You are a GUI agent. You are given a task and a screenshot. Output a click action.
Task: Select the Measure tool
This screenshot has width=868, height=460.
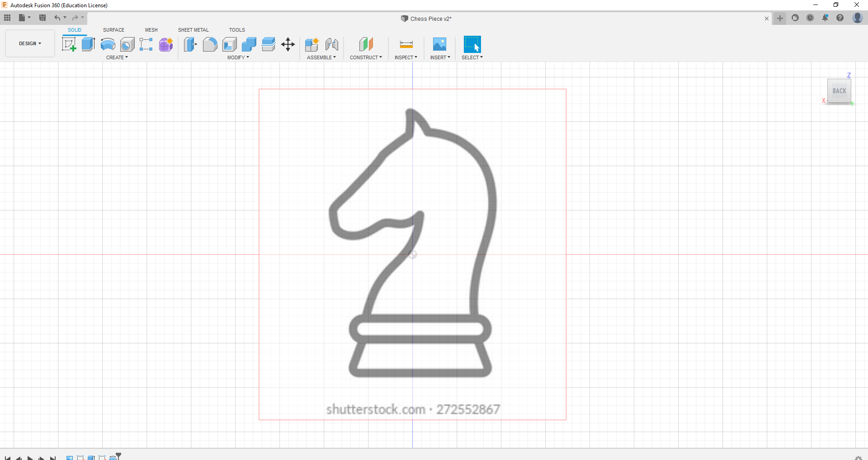coord(406,44)
